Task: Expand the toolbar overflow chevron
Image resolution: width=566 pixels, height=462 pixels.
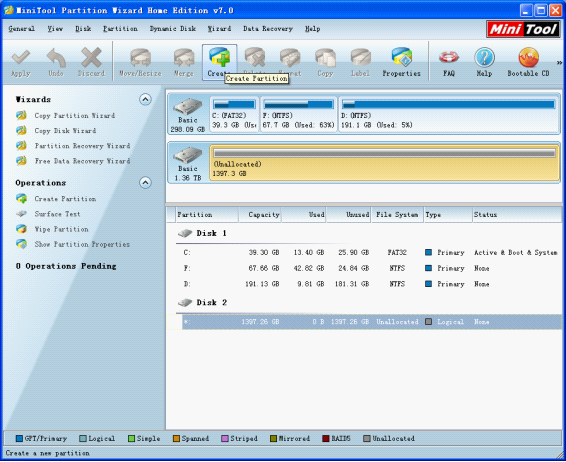Action: 559,63
